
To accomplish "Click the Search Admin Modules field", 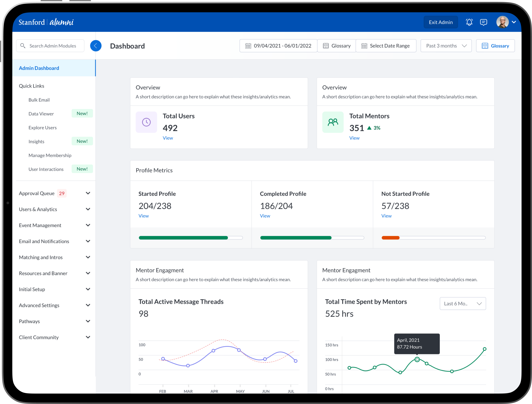I will [x=53, y=46].
